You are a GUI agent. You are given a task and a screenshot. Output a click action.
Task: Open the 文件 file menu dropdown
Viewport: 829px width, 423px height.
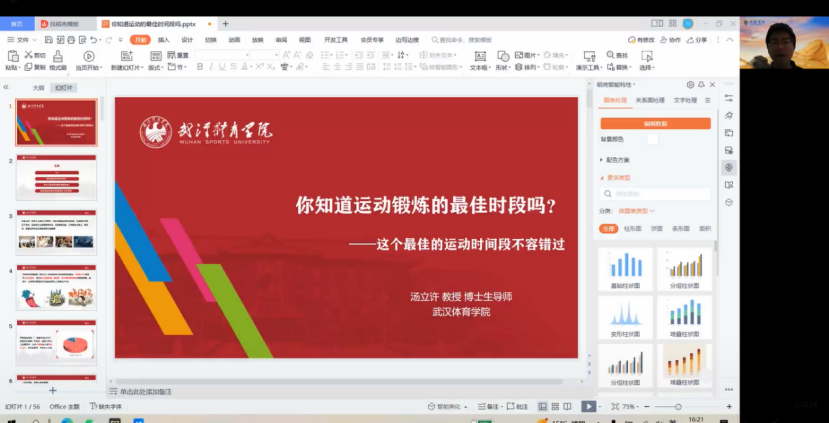[18, 40]
